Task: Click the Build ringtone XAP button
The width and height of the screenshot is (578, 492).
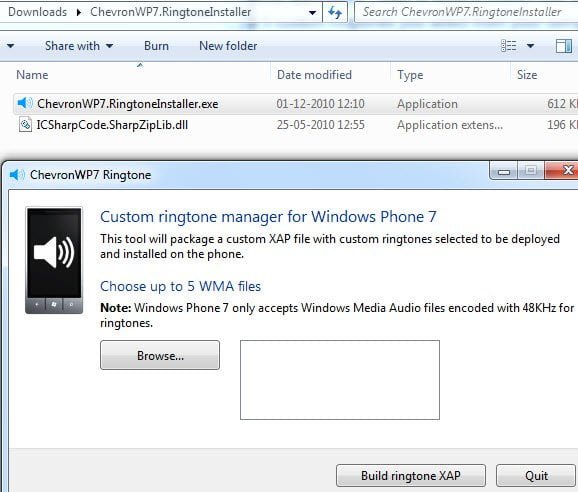Action: 411,475
